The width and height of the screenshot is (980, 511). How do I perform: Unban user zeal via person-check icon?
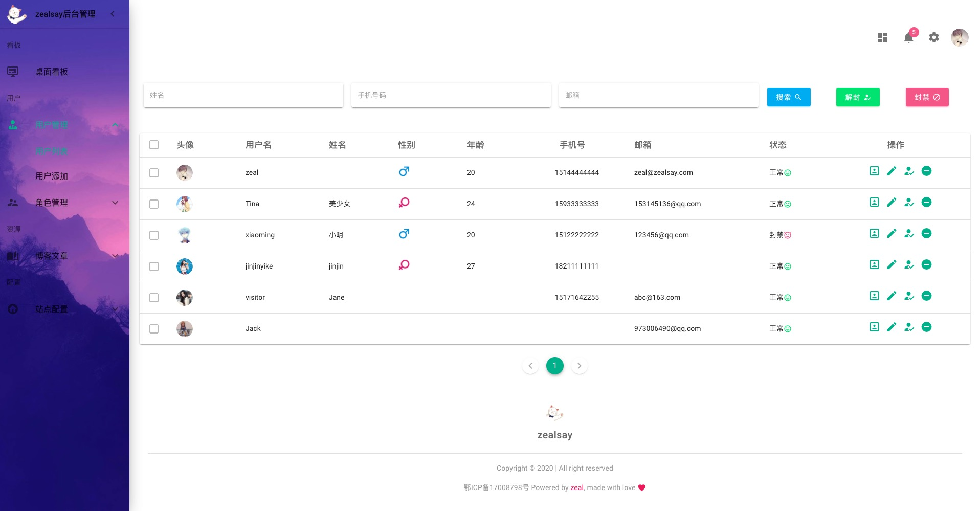tap(909, 171)
